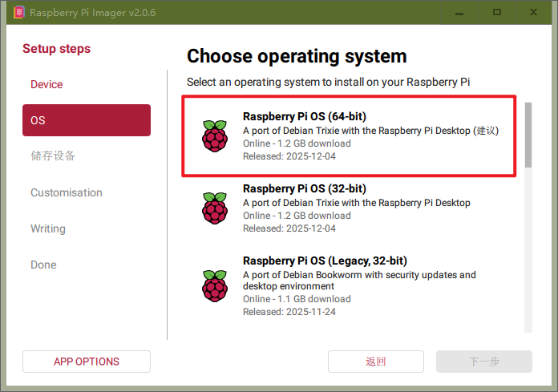Click the raspberry icon for the Legacy 32-bit OS
The width and height of the screenshot is (558, 392).
click(x=214, y=285)
